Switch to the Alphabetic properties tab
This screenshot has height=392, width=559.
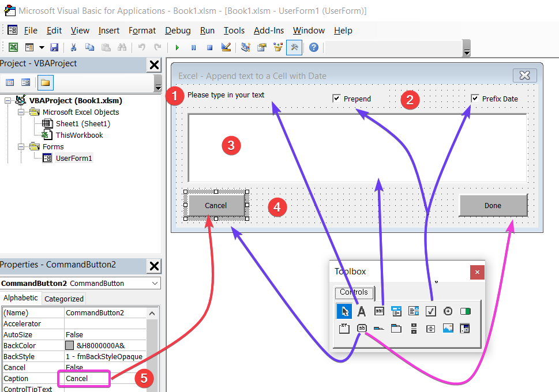click(x=21, y=298)
